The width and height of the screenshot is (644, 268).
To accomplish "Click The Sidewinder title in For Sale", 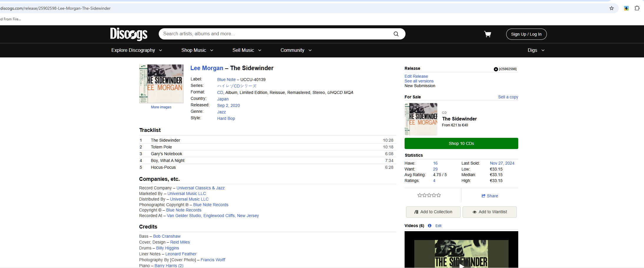I will point(459,119).
